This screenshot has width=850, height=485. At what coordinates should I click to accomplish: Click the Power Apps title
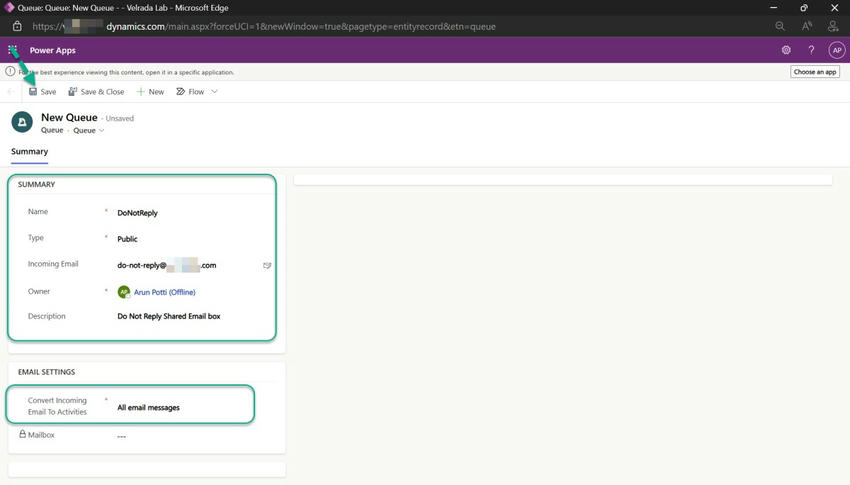click(53, 50)
